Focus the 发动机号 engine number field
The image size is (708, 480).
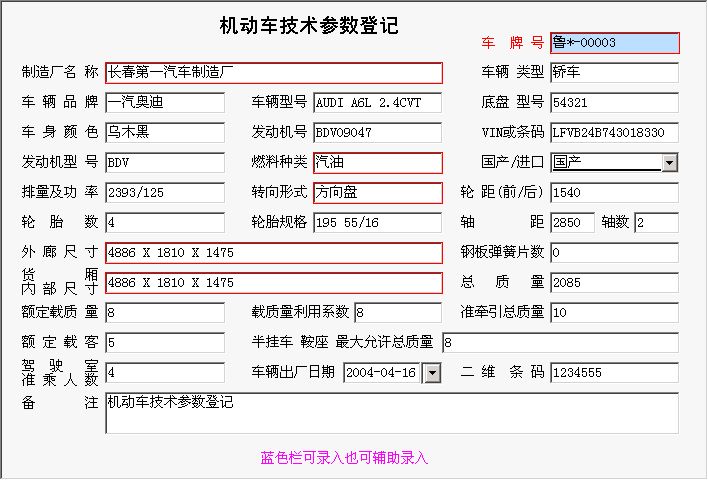tap(376, 133)
